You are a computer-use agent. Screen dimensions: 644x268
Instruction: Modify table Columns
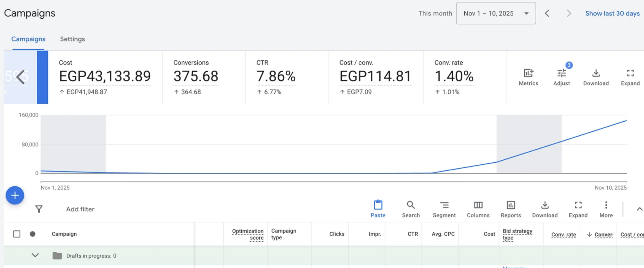(x=478, y=205)
